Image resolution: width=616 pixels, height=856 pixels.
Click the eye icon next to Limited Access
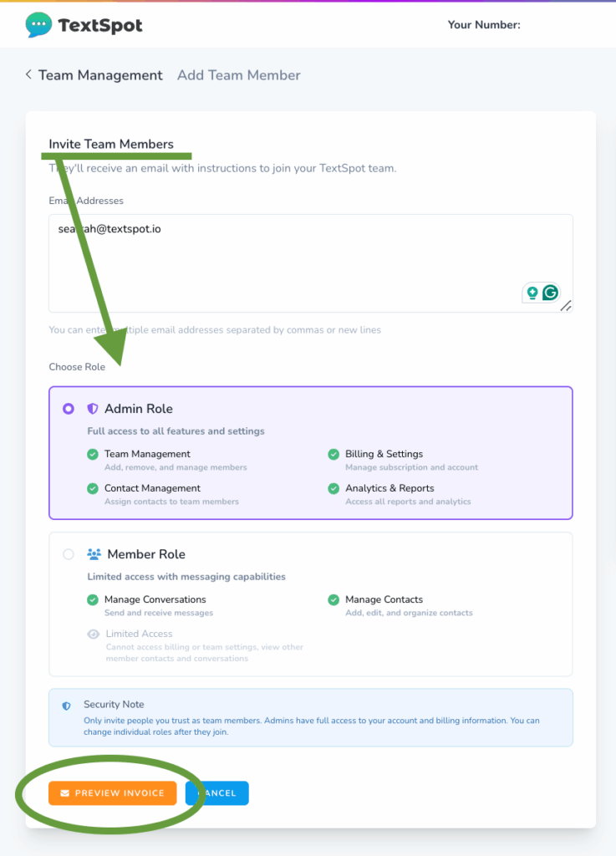94,634
